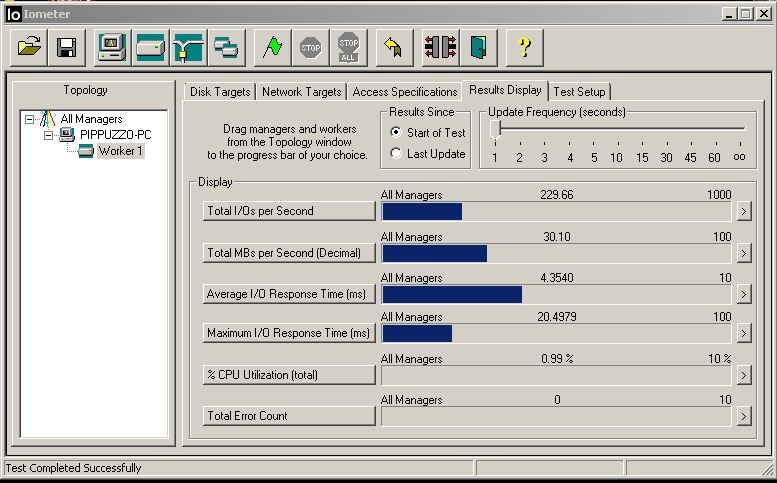Click the 4.3540 response time value
This screenshot has width=777, height=483.
556,277
